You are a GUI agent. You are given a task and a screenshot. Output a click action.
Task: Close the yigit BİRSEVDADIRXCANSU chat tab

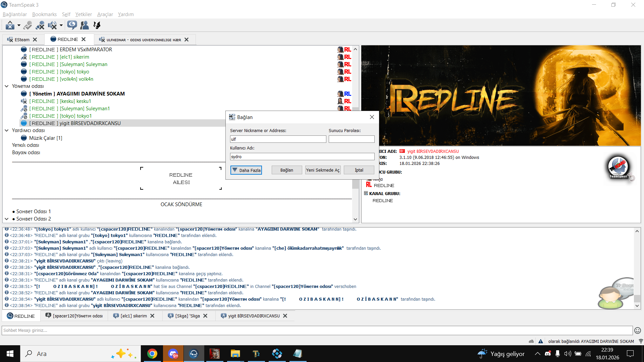click(x=285, y=316)
